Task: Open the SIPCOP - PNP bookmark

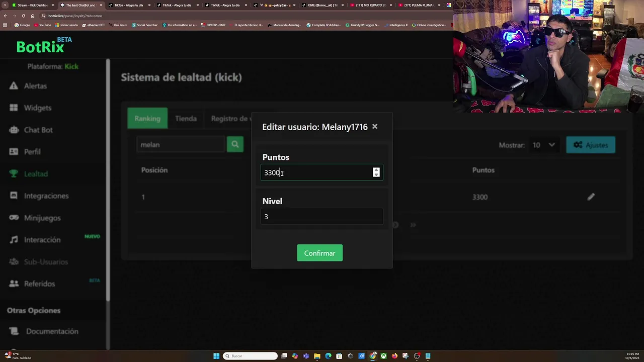Action: (x=213, y=25)
